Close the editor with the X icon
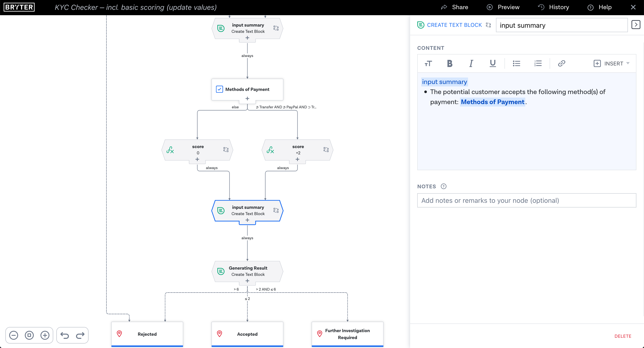644x348 pixels. click(x=633, y=7)
